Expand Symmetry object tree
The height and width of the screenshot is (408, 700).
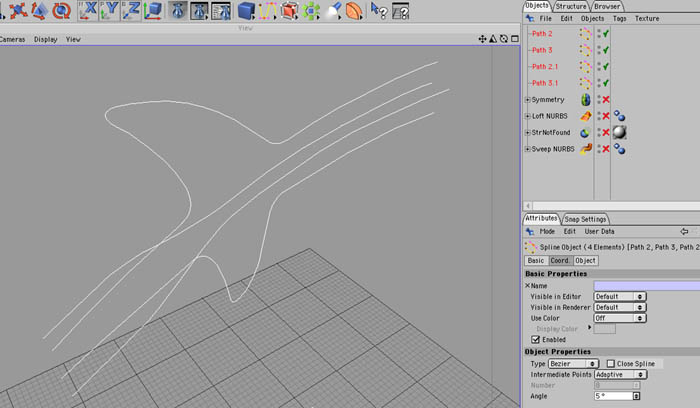point(527,100)
